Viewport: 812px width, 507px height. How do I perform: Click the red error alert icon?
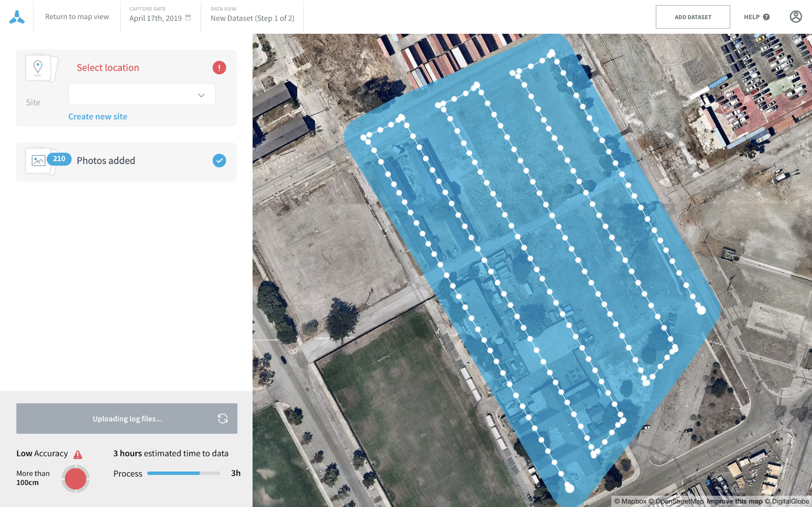tap(219, 67)
